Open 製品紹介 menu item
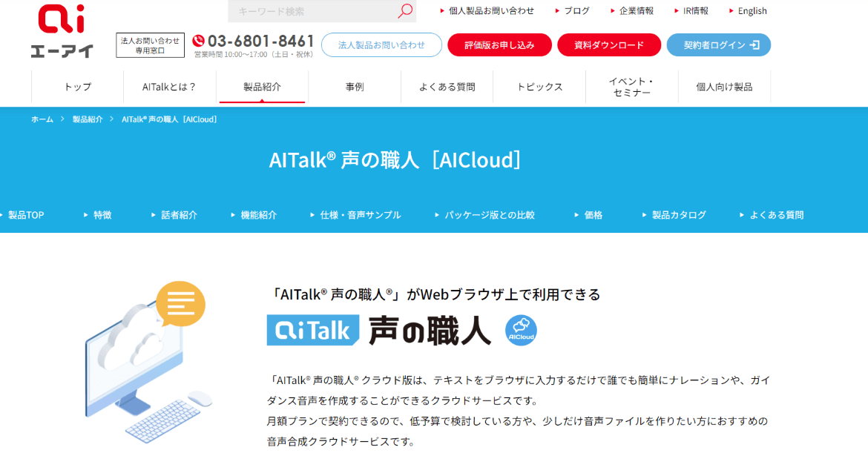This screenshot has width=868, height=453. click(x=262, y=87)
